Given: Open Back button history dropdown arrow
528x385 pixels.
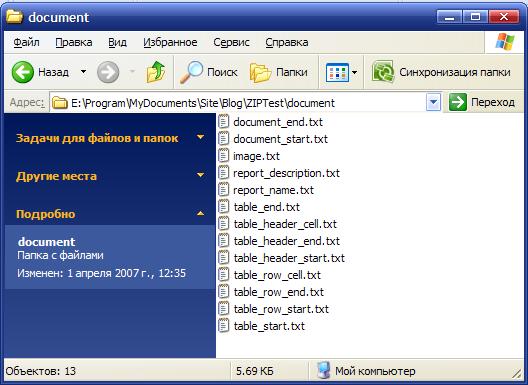Looking at the screenshot, I should pyautogui.click(x=83, y=72).
